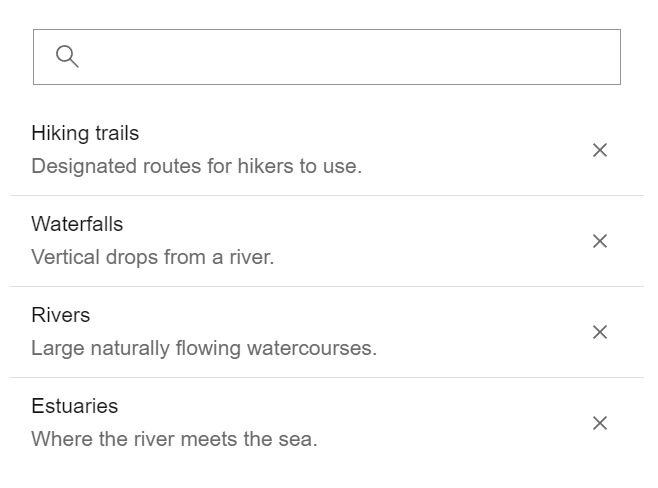Click the 'Estuaries' title text
Screen dimensions: 658x488
75,406
